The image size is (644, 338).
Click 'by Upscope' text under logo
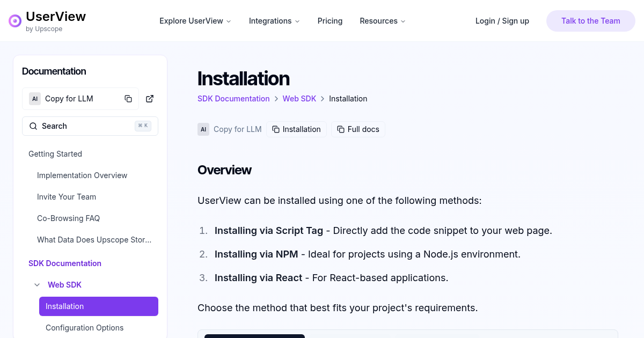[x=44, y=29]
